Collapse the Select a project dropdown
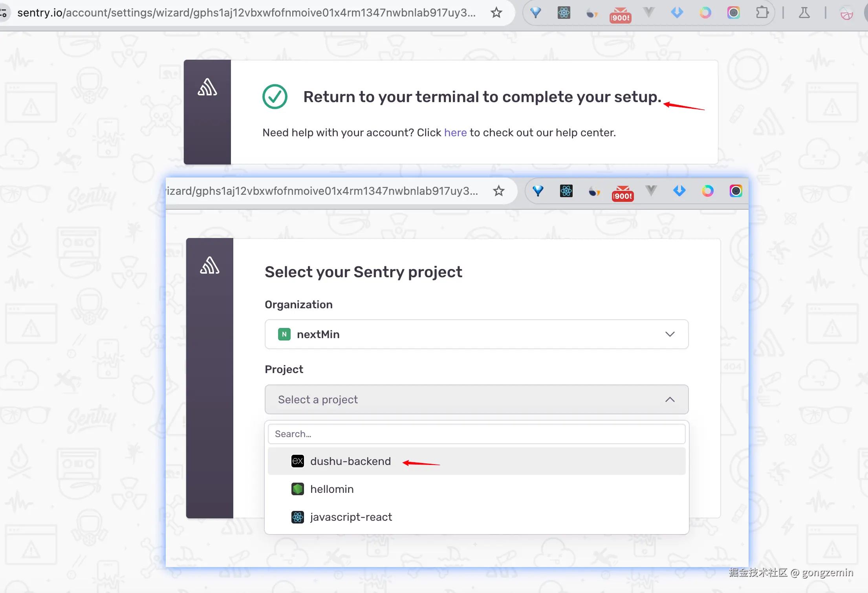The height and width of the screenshot is (593, 868). click(476, 399)
